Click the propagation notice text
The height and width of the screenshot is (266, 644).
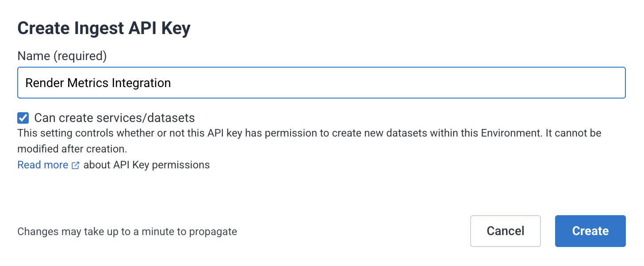[x=127, y=231]
